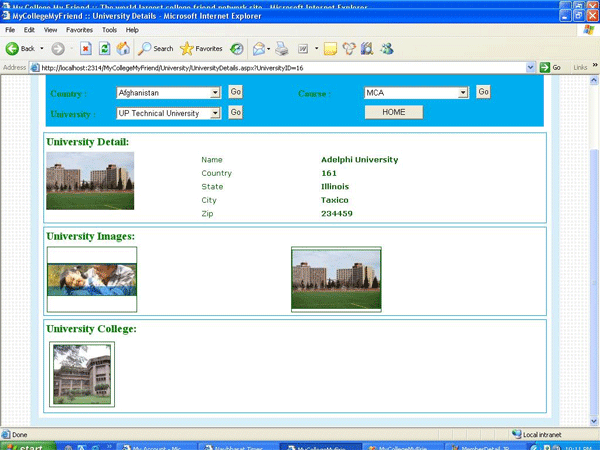Click the mother and baby university image
The width and height of the screenshot is (600, 450).
(92, 279)
